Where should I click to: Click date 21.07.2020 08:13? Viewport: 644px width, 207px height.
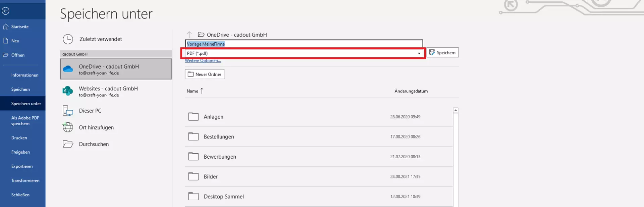pos(405,157)
